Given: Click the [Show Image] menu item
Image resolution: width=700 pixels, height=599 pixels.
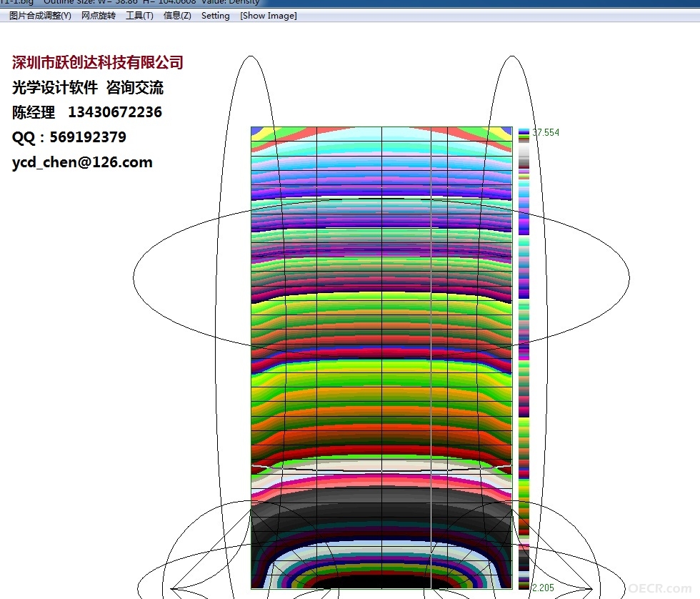Looking at the screenshot, I should tap(269, 16).
